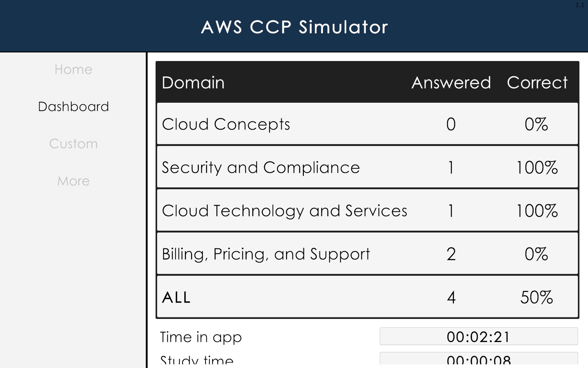Image resolution: width=588 pixels, height=368 pixels.
Task: Choose Cloud Technology and Services domain name
Action: (285, 211)
